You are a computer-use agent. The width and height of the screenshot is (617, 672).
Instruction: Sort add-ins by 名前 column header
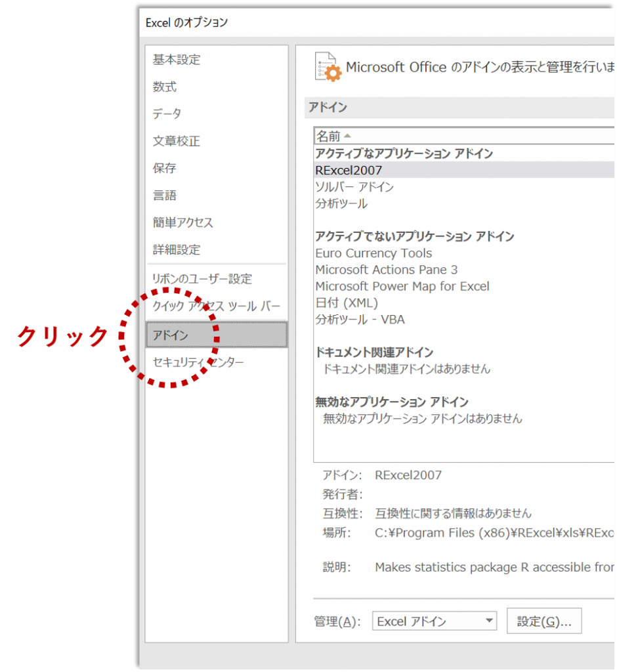[329, 136]
